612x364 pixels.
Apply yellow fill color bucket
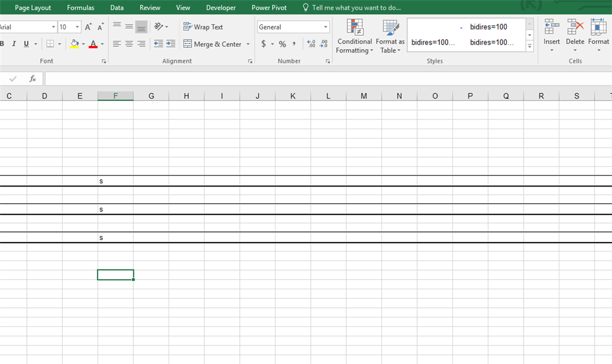click(74, 44)
